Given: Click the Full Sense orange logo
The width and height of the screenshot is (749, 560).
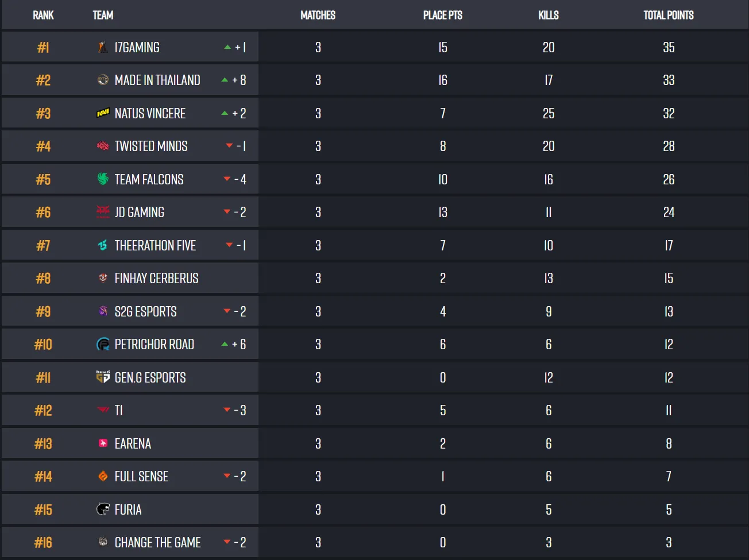Looking at the screenshot, I should [x=103, y=477].
